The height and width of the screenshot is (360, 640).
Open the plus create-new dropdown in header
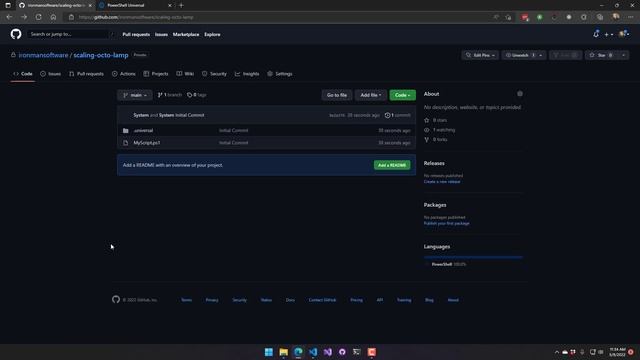pyautogui.click(x=609, y=35)
